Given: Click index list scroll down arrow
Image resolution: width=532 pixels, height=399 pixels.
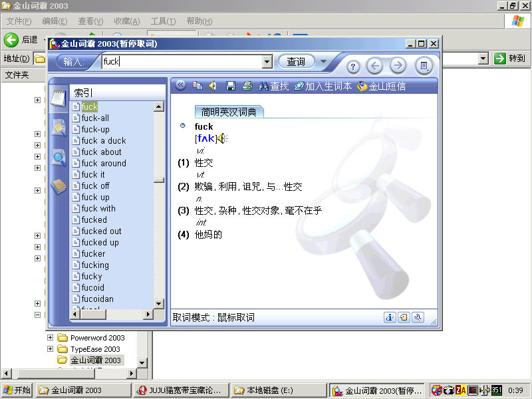Looking at the screenshot, I should pos(158,303).
